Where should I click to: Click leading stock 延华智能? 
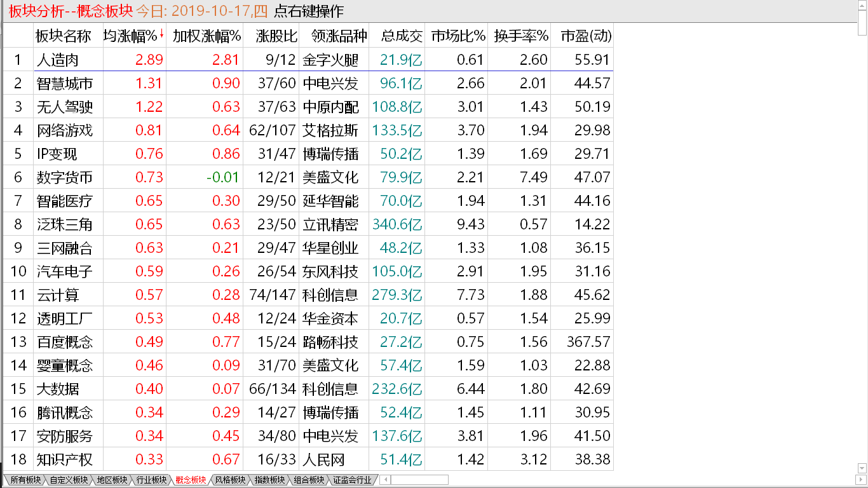coord(330,201)
